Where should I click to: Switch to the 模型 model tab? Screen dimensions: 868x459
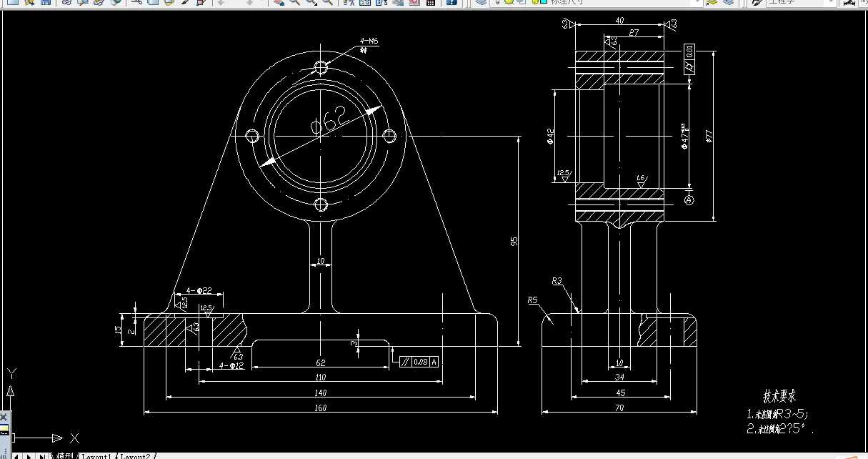coord(66,455)
